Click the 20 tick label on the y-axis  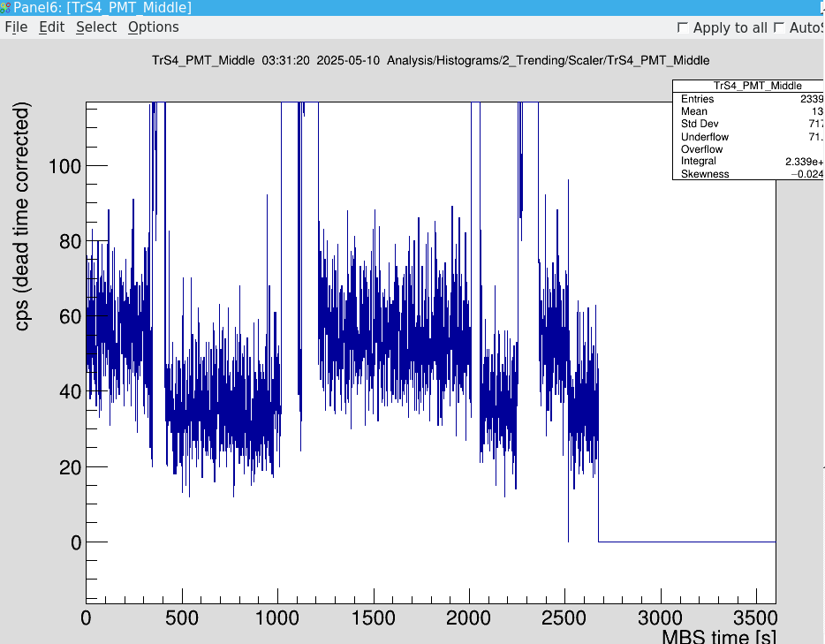tap(71, 467)
